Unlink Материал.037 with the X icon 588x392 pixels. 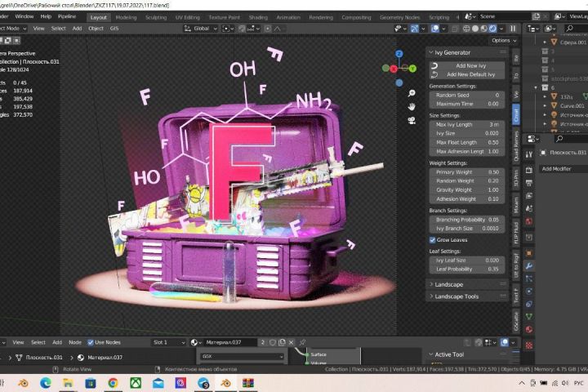coord(291,342)
